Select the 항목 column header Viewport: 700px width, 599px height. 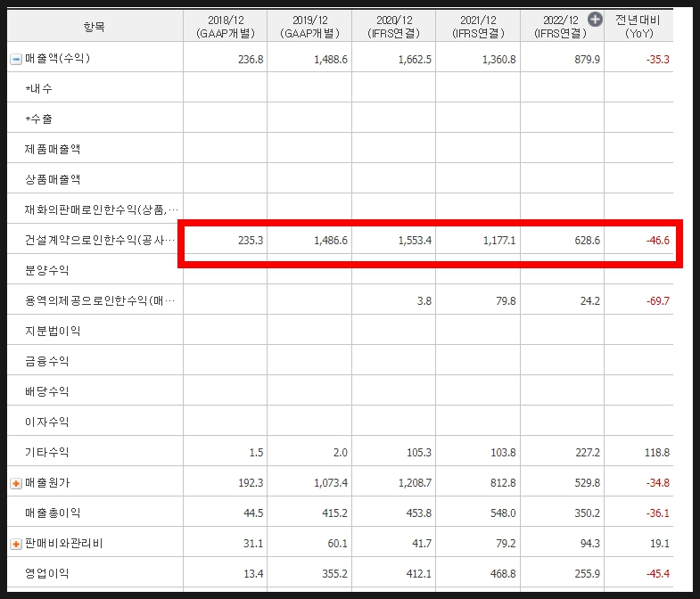pyautogui.click(x=95, y=27)
